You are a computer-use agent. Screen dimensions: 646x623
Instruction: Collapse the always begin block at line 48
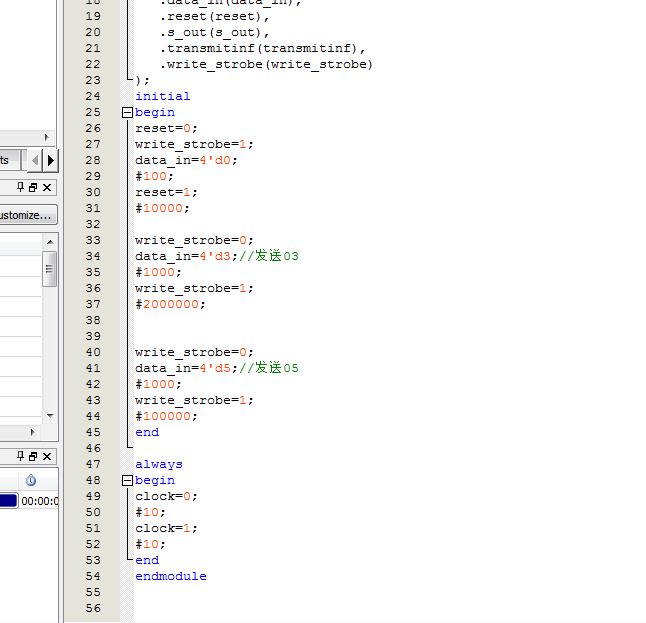(x=127, y=481)
